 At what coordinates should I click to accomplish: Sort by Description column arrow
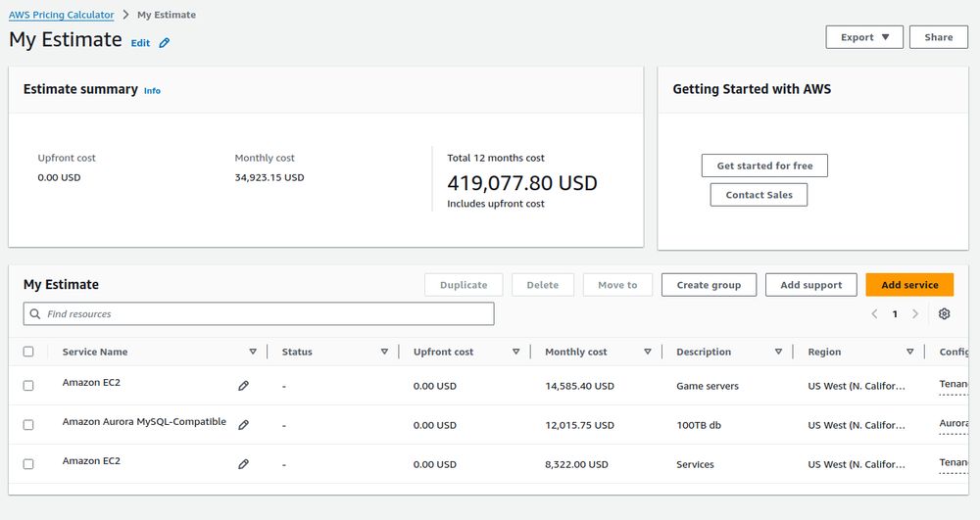tap(778, 352)
